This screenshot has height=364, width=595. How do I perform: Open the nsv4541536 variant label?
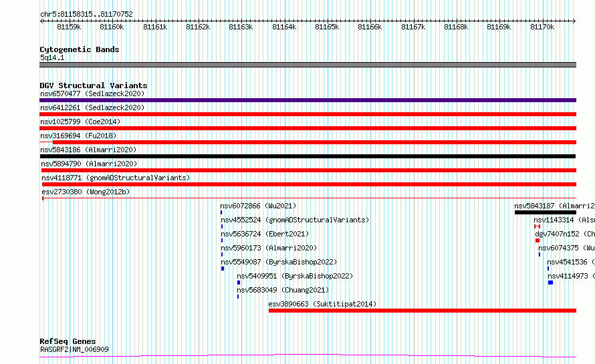point(571,262)
